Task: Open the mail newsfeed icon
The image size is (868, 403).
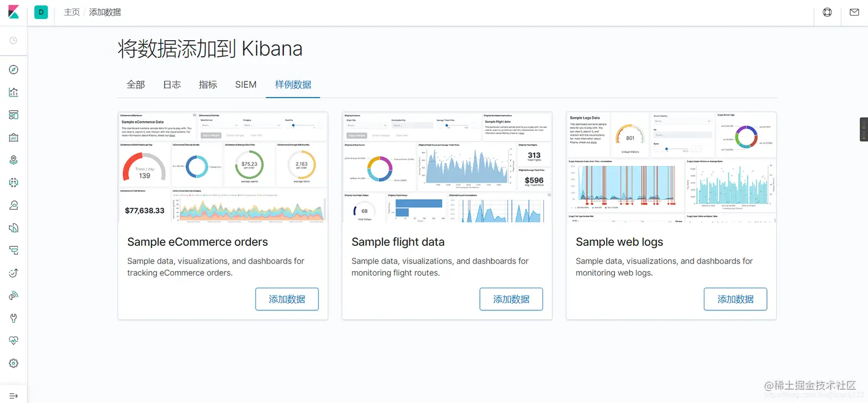Action: point(854,12)
